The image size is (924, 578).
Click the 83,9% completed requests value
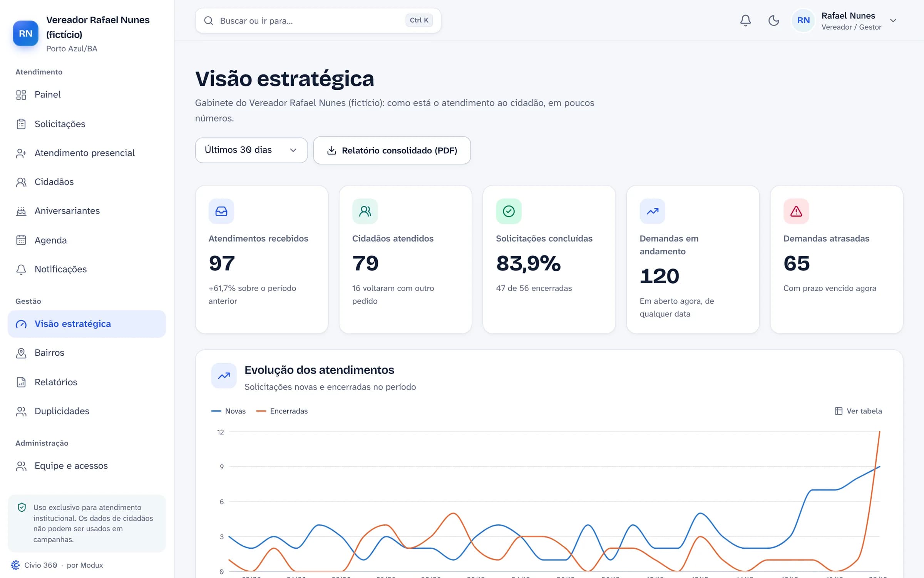click(x=528, y=264)
